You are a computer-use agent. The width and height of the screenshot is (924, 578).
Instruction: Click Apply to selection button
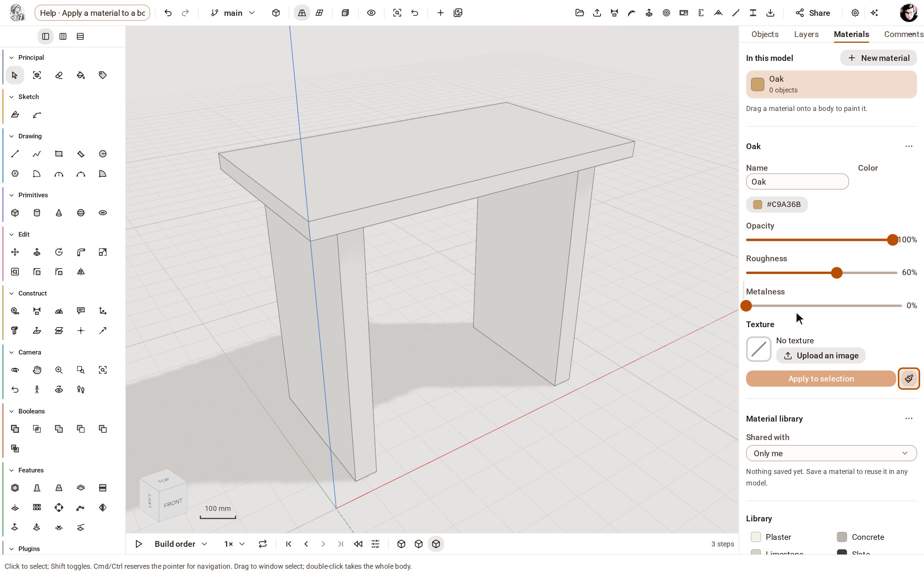[821, 379]
